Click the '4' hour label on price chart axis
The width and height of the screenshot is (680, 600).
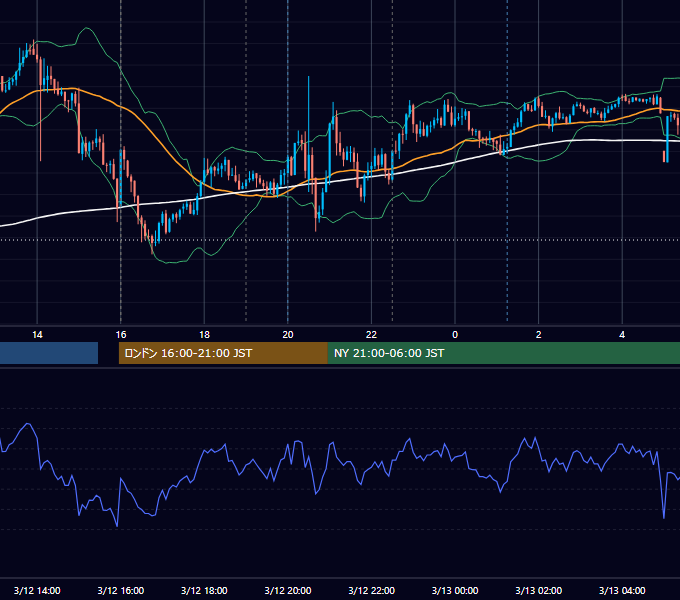click(622, 335)
